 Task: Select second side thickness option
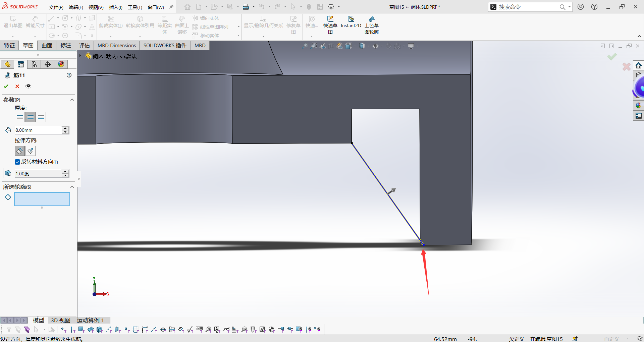41,117
